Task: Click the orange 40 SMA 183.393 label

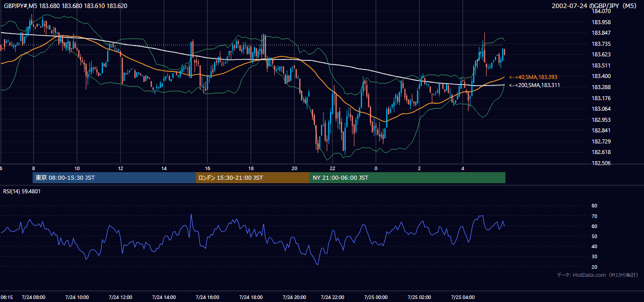Action: pos(533,77)
